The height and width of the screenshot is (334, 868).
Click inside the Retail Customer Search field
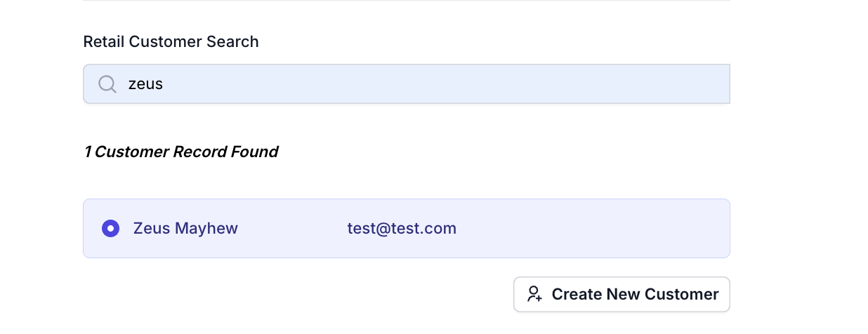407,84
